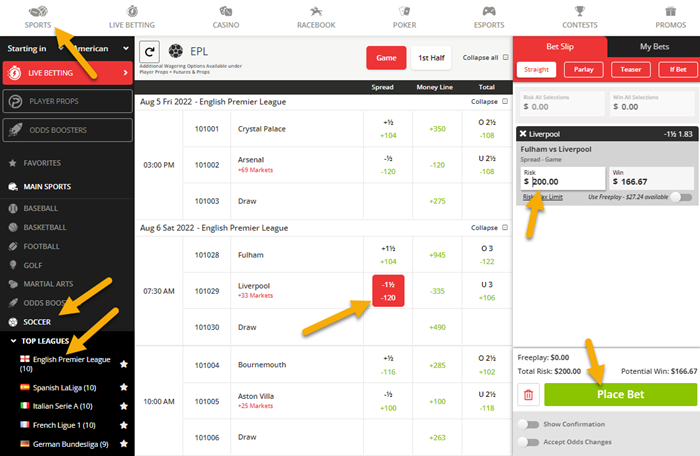Viewport: 700px width, 456px height.
Task: Click the 1st Half period button
Action: (431, 58)
